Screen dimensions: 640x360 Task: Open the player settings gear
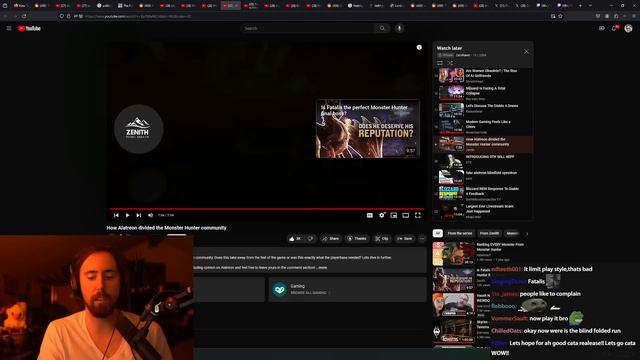tap(382, 215)
